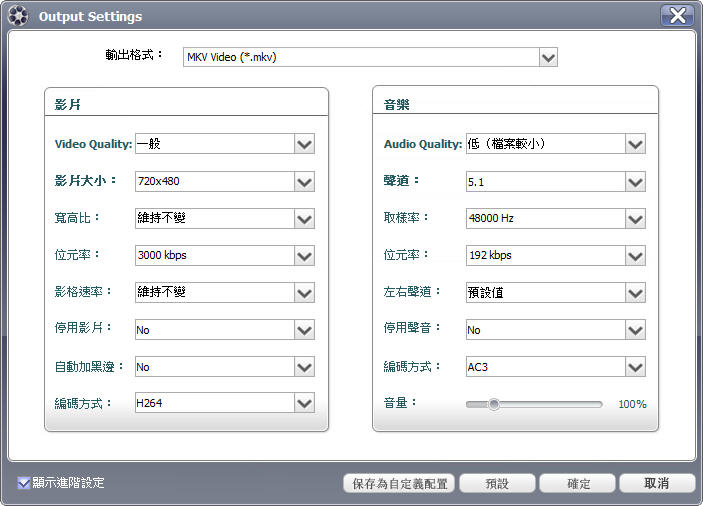Click the 100% volume value text
Image resolution: width=703 pixels, height=506 pixels.
632,404
